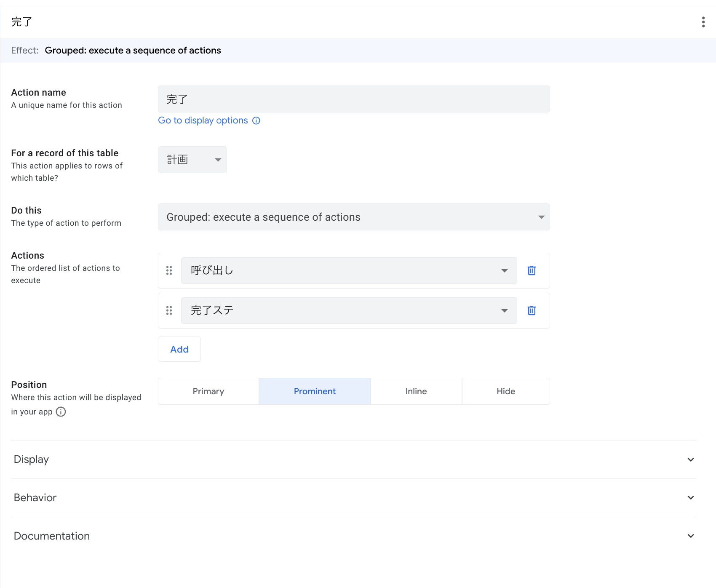Delete the 呼び出し action with trash icon
Image resolution: width=716 pixels, height=588 pixels.
coord(532,270)
